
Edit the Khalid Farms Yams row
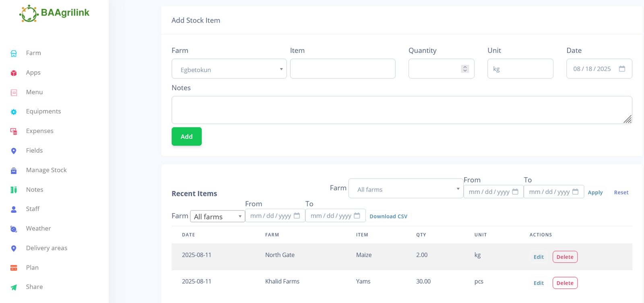pos(539,283)
